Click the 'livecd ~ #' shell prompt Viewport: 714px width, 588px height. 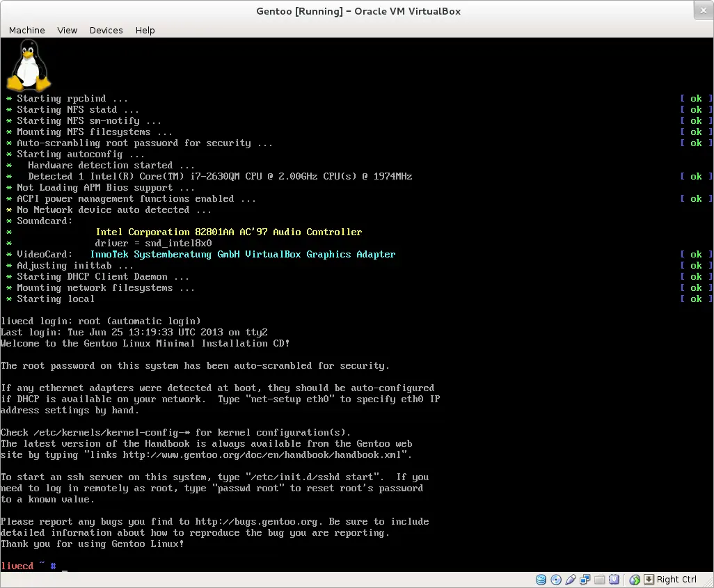coord(29,566)
